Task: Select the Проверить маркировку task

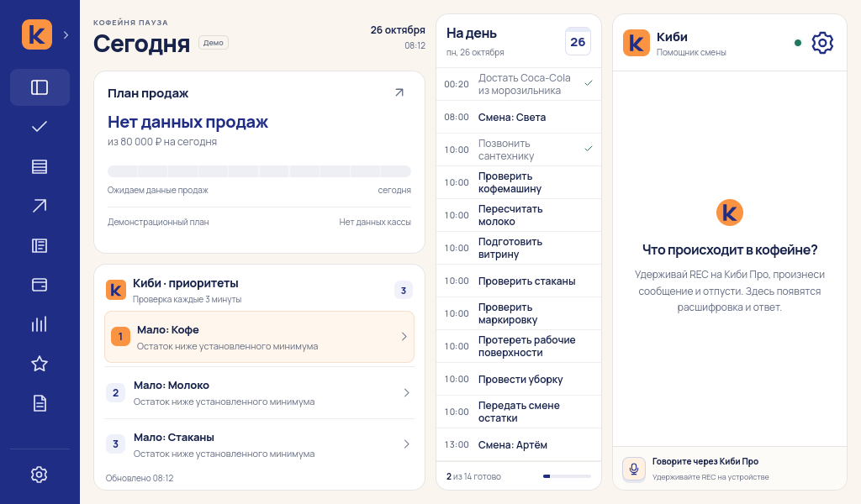Action: click(518, 313)
